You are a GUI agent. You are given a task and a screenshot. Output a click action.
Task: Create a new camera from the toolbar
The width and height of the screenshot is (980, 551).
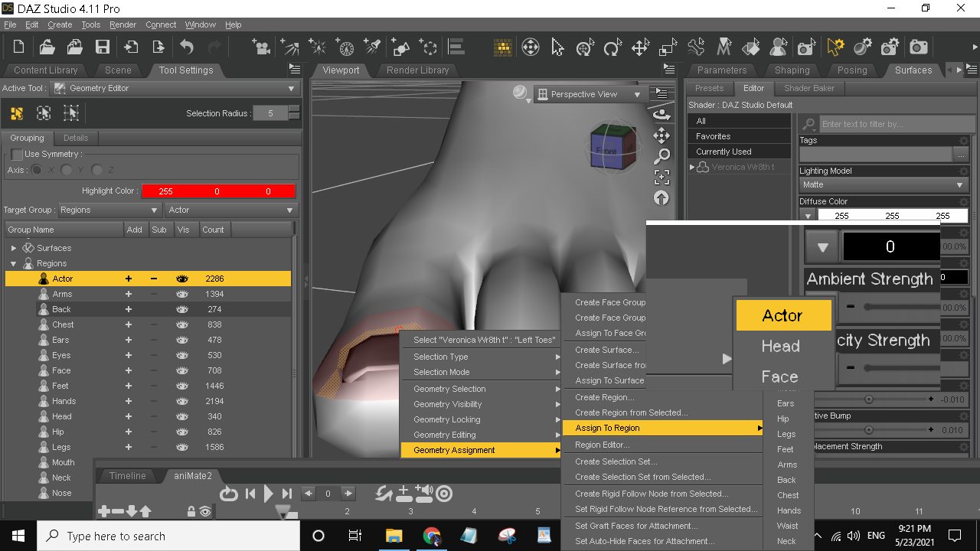pyautogui.click(x=262, y=47)
